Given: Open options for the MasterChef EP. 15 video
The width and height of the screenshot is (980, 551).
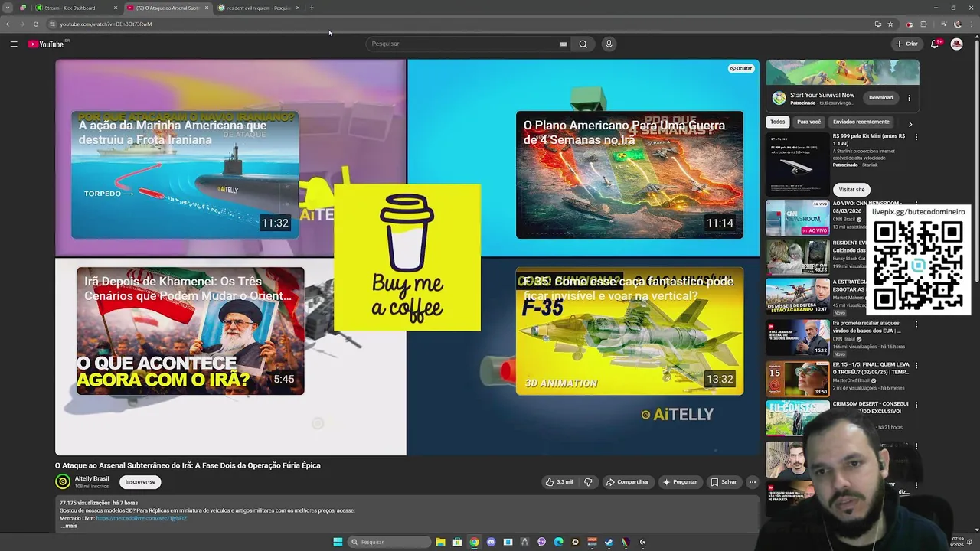Looking at the screenshot, I should (x=916, y=366).
